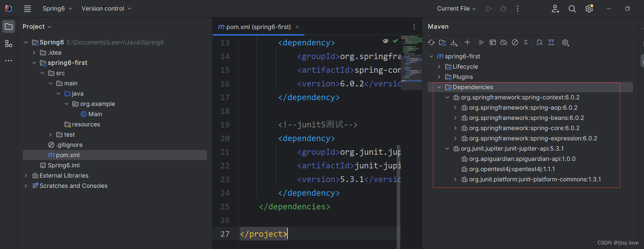This screenshot has height=249, width=644.
Task: Expand junit-platform-commons:1.3.1 dependency
Action: [456, 179]
